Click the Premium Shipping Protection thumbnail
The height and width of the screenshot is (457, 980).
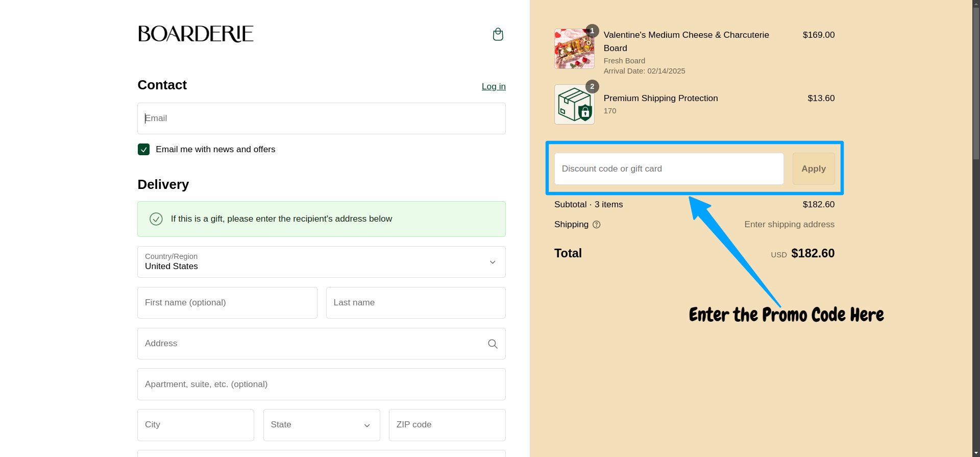(x=574, y=104)
